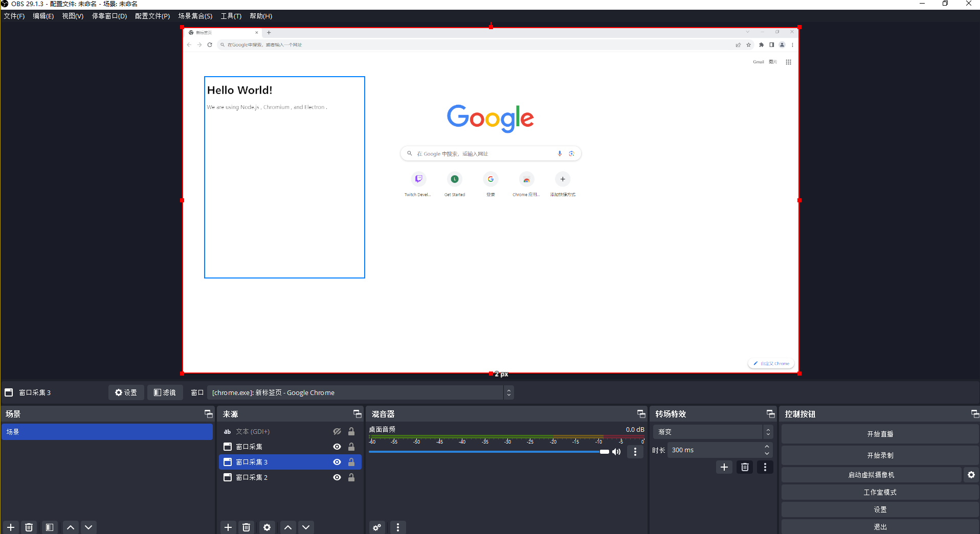Add a new source with the plus icon
Screen dimensions: 980x534
click(x=228, y=527)
